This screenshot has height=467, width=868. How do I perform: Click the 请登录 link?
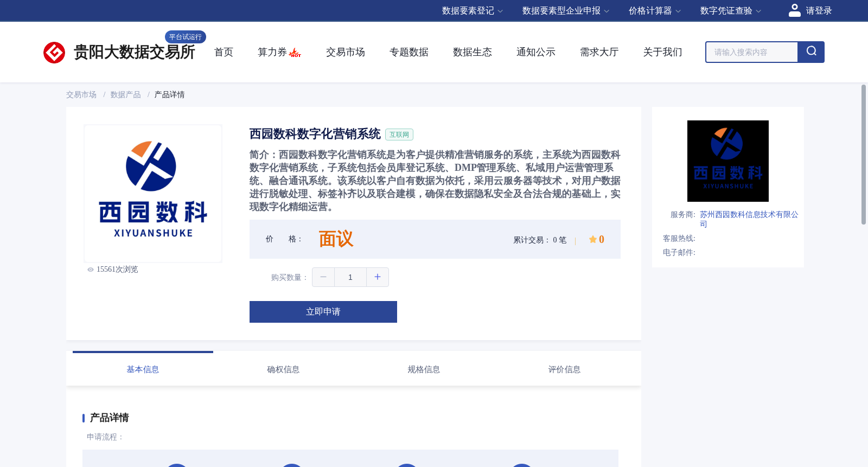point(819,11)
